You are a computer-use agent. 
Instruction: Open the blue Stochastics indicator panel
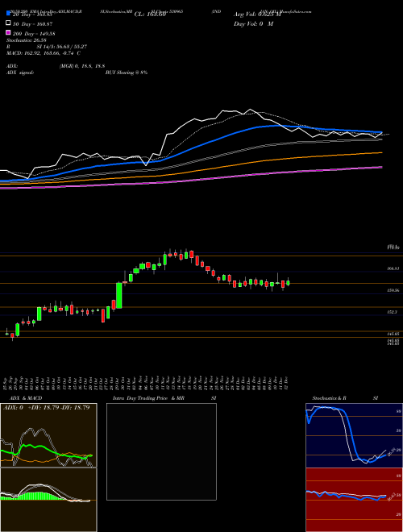pos(354,435)
